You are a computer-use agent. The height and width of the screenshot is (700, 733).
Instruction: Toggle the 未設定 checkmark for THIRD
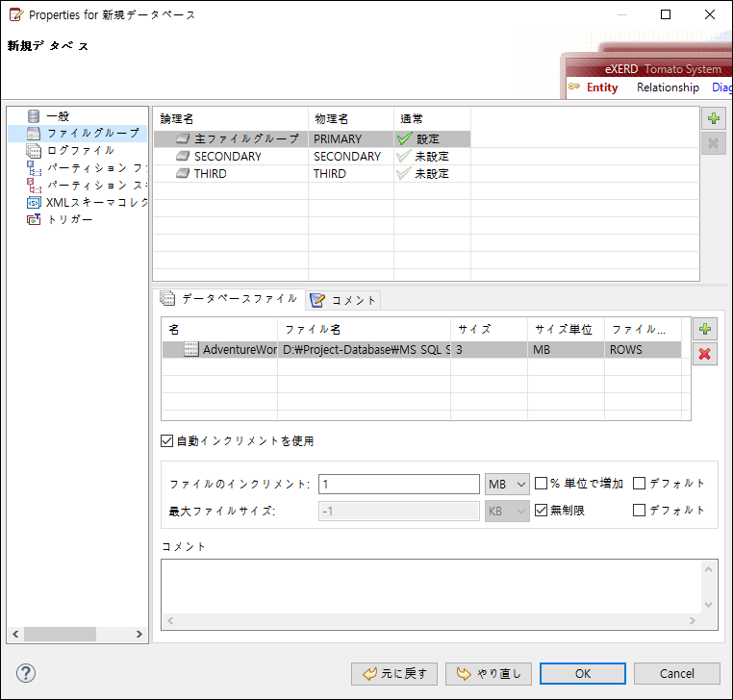[404, 173]
